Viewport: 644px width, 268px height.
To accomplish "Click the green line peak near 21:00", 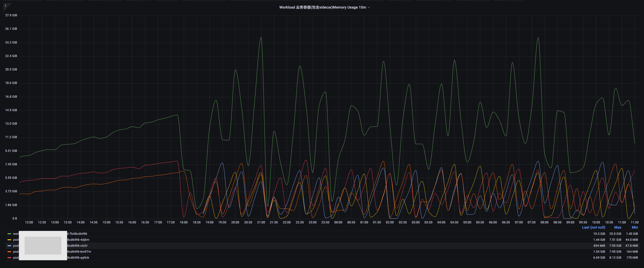I will (261, 38).
